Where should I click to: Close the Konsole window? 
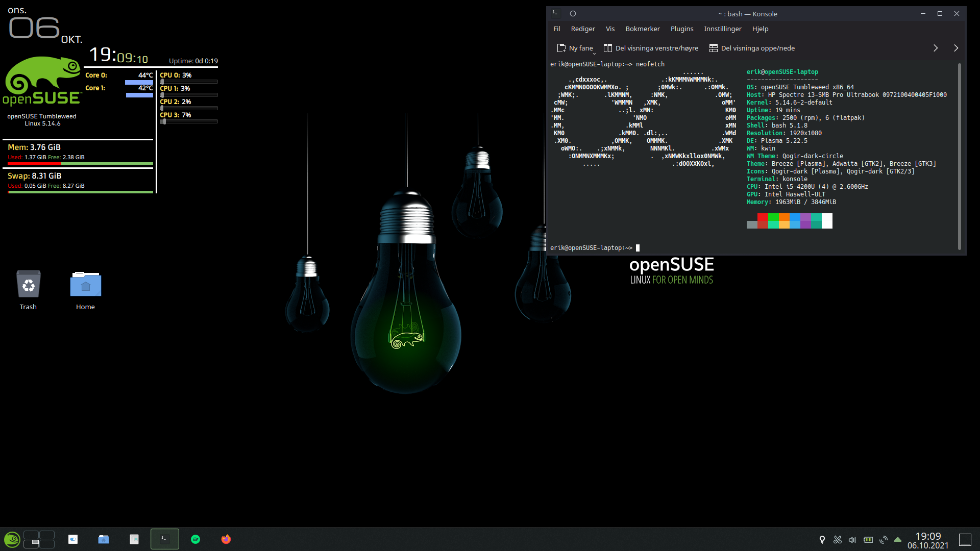point(957,14)
